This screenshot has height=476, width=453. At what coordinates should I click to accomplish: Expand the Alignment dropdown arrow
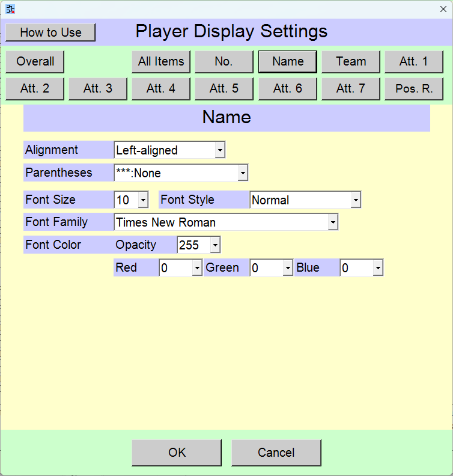(x=220, y=150)
